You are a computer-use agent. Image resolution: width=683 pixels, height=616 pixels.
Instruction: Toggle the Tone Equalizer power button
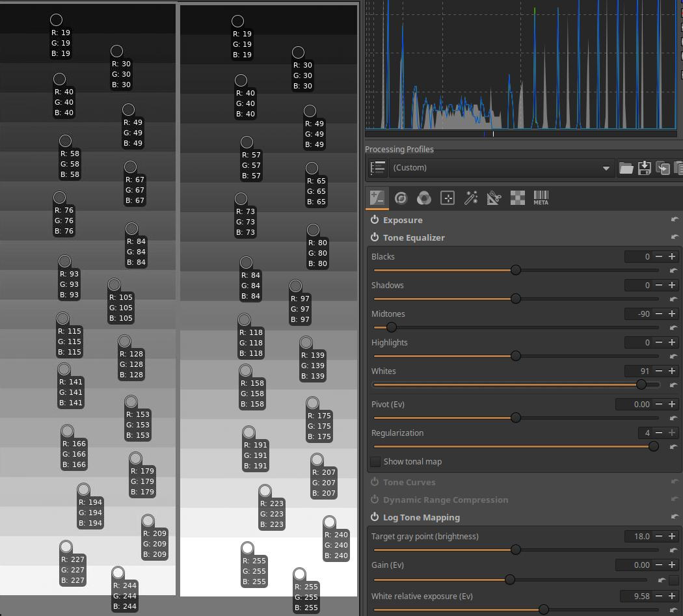point(375,238)
